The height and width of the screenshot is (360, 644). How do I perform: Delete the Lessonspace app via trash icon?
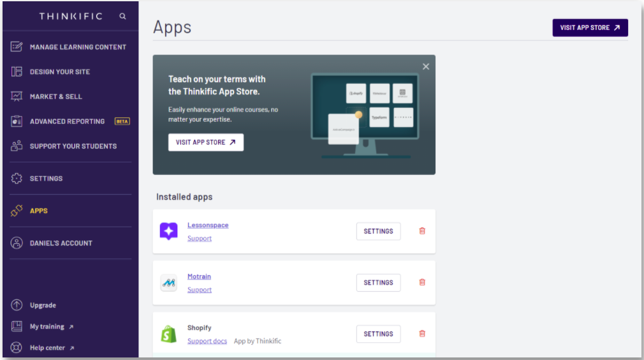pos(422,231)
